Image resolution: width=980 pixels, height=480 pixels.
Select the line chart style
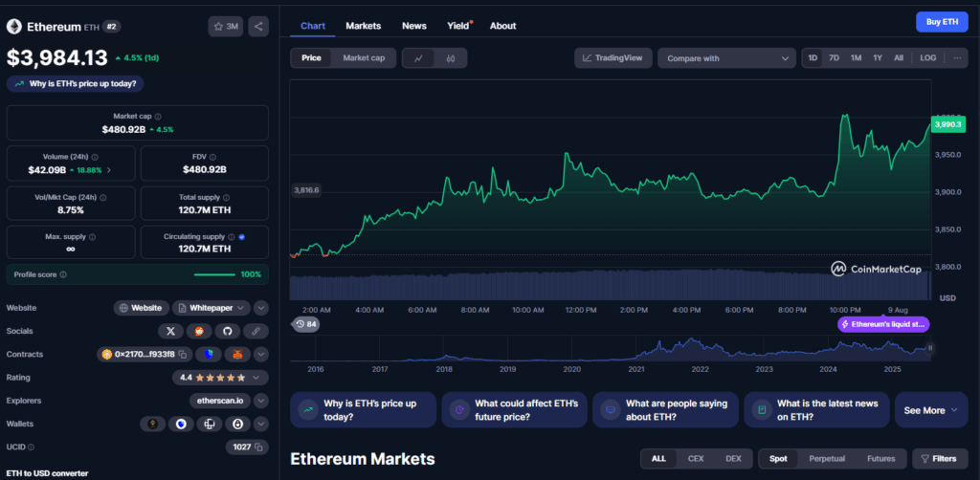(419, 58)
